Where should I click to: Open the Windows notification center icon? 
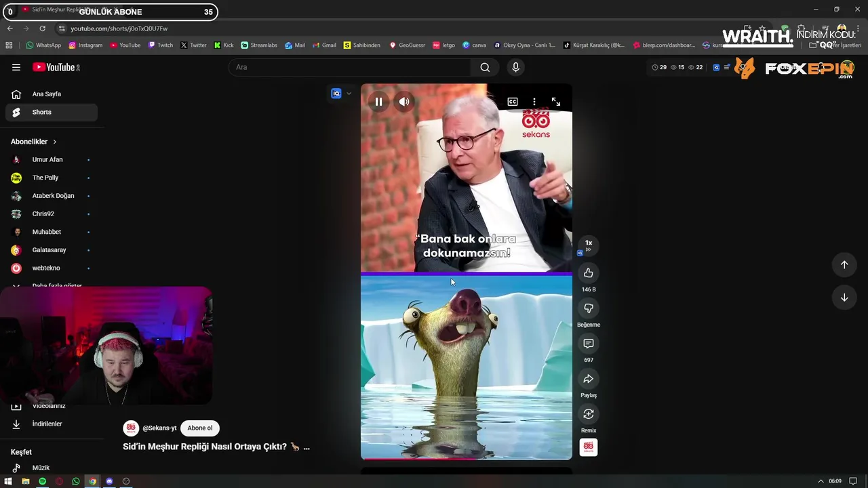[853, 481]
